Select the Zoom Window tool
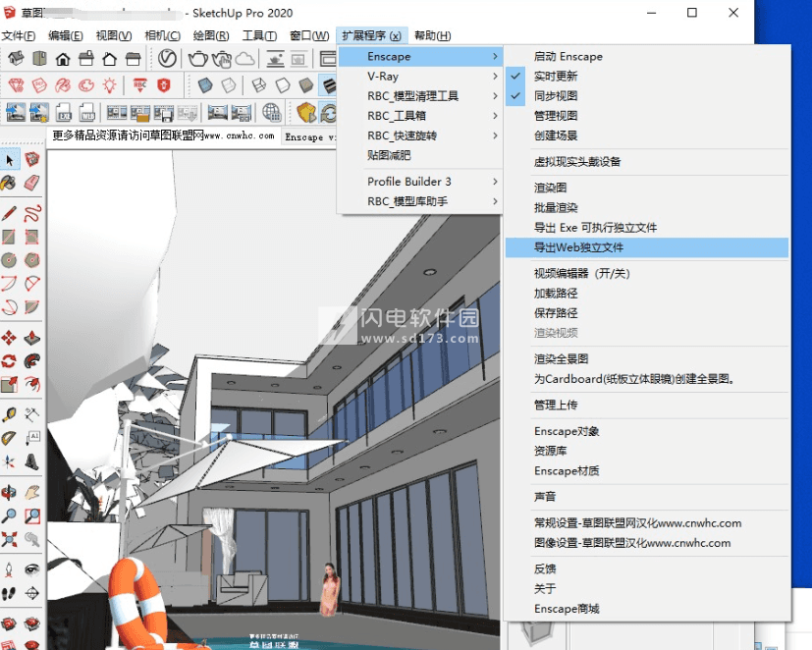The width and height of the screenshot is (812, 650). [x=32, y=515]
